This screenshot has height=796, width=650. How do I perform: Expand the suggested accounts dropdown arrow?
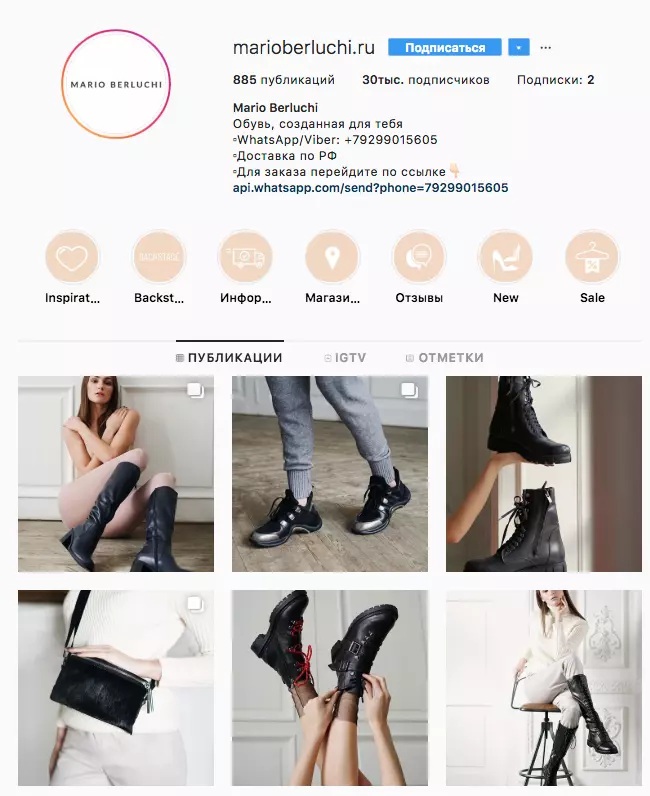(518, 48)
